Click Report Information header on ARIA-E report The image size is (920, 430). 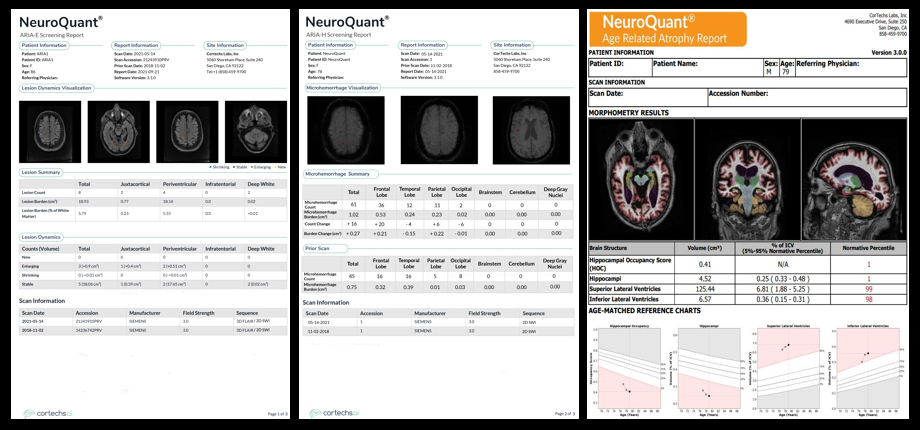coord(136,45)
